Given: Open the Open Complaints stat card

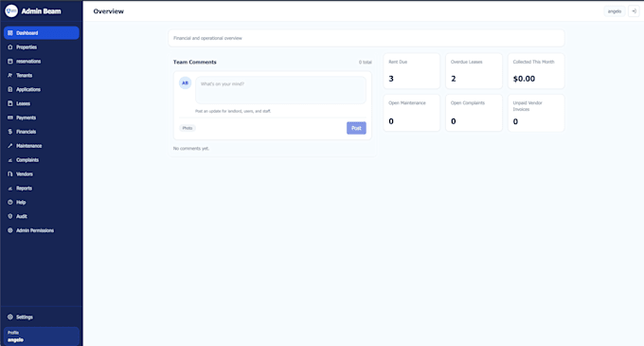Looking at the screenshot, I should 474,113.
